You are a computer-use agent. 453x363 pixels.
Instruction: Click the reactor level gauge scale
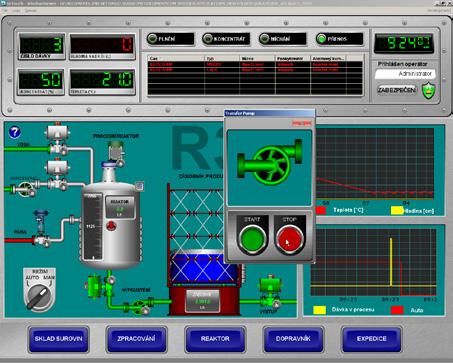point(93,227)
